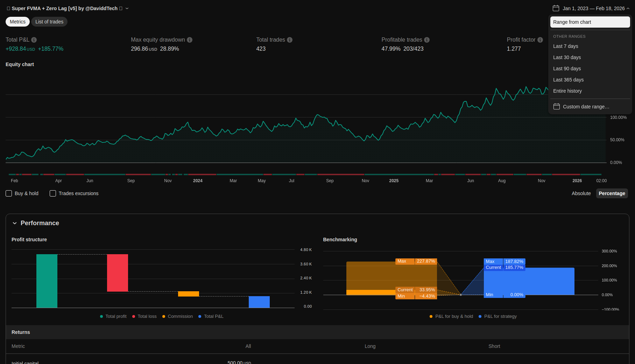Screen dimensions: 635x364
Task: Click the Total P&L info icon
Action: 34,40
